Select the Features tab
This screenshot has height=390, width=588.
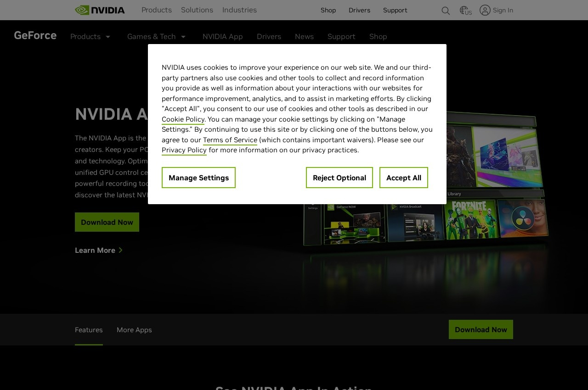click(89, 330)
